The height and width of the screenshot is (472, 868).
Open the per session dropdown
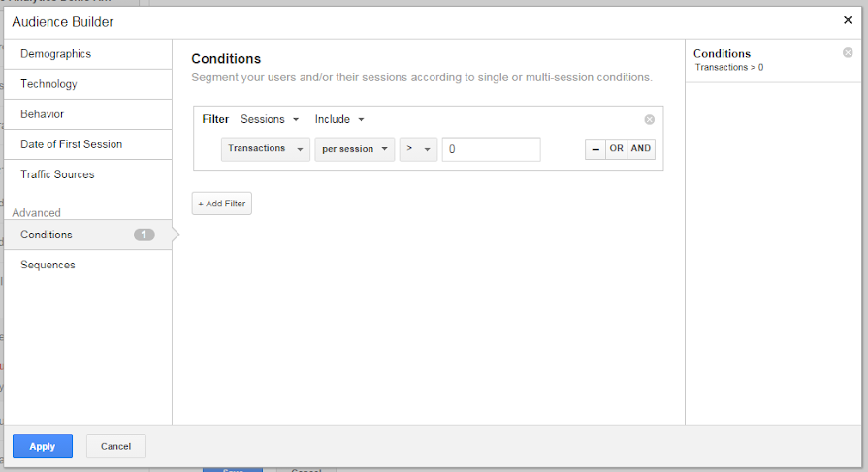coord(355,149)
